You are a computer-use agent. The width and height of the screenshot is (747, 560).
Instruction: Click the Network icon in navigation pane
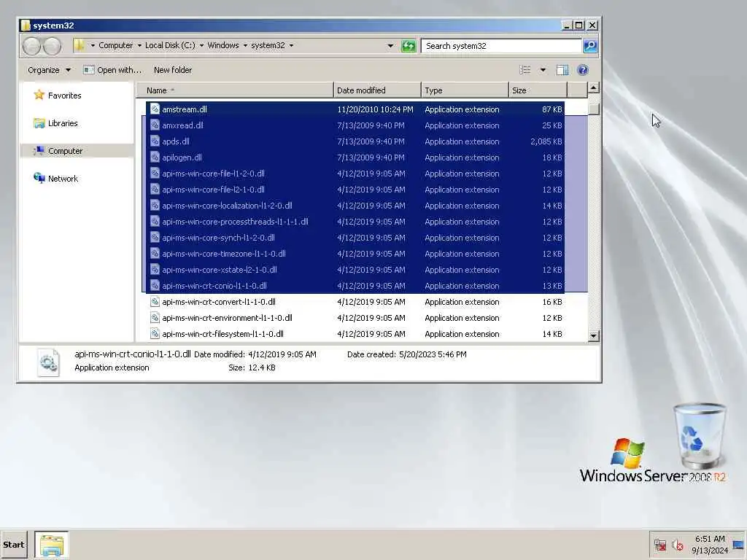coord(39,178)
